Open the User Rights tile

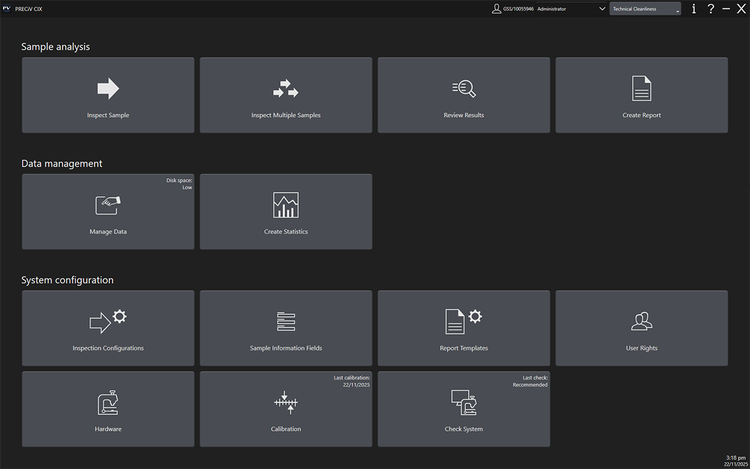tap(641, 328)
